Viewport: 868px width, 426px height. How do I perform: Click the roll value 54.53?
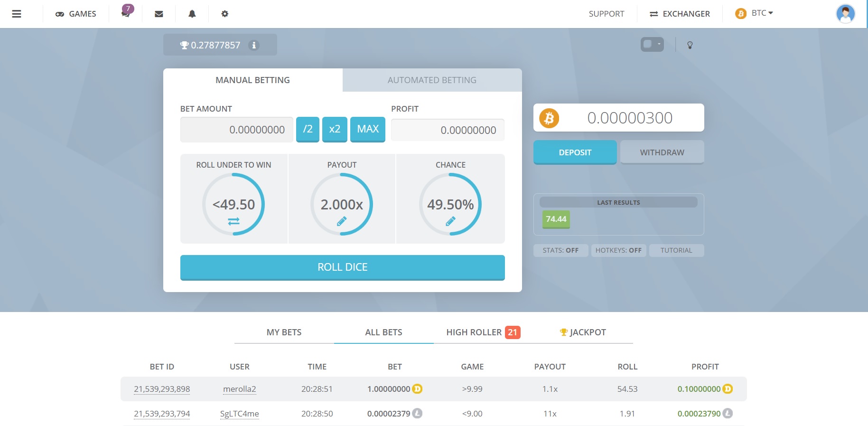click(627, 389)
